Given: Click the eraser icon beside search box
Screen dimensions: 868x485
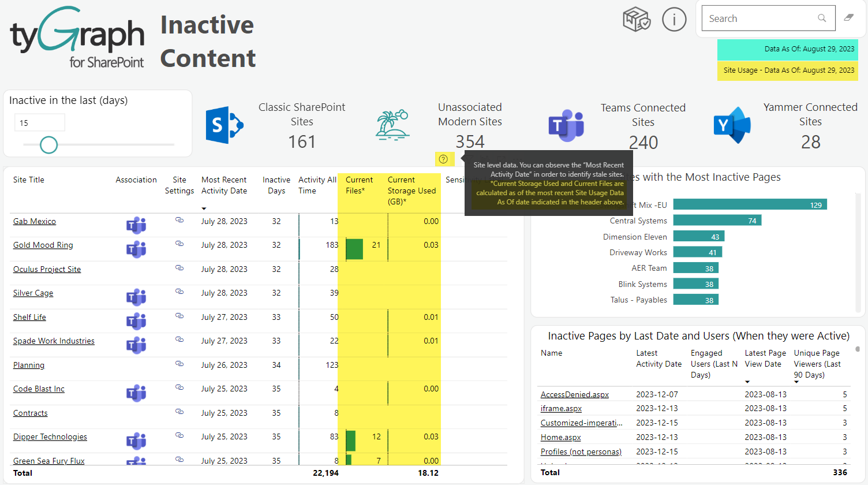Looking at the screenshot, I should pyautogui.click(x=848, y=18).
